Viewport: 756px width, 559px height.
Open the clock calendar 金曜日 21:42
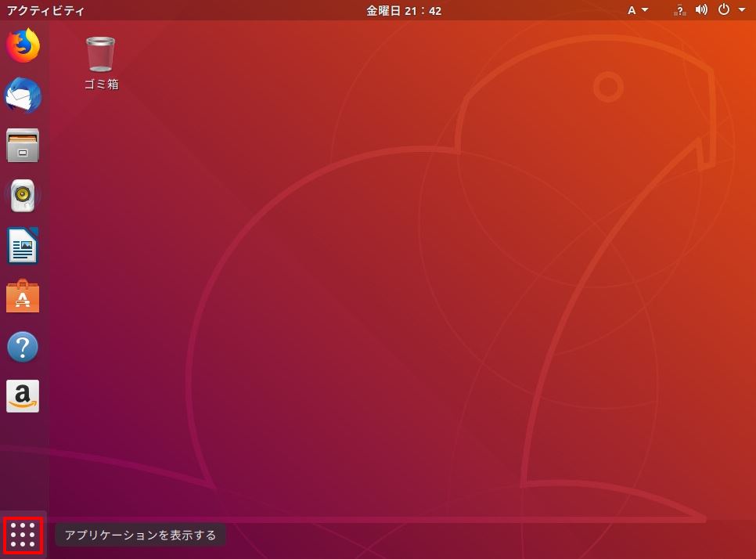tap(404, 11)
